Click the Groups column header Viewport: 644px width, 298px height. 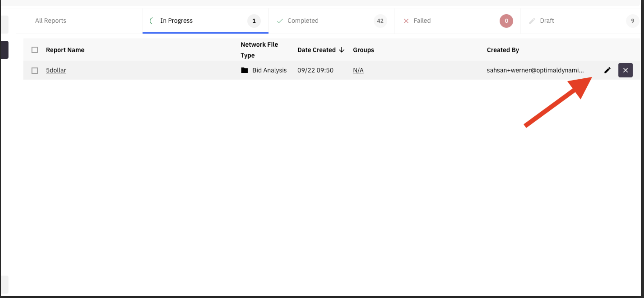coord(363,50)
